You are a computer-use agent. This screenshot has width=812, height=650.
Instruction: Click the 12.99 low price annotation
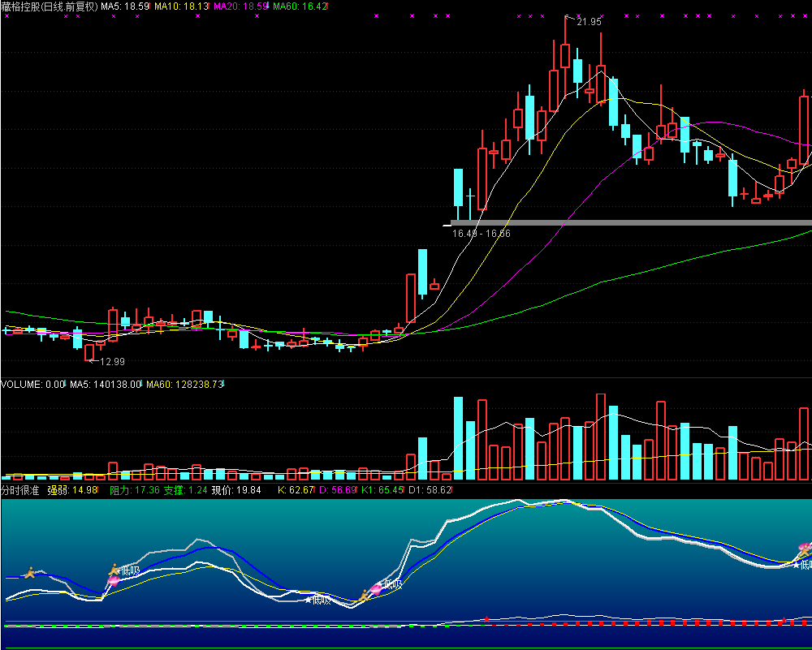click(x=112, y=362)
